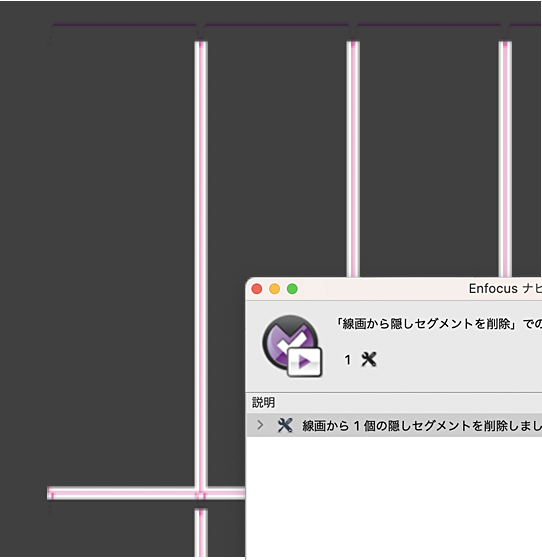The image size is (542, 560).
Task: Select the middle pink vertical line
Action: coord(353,159)
